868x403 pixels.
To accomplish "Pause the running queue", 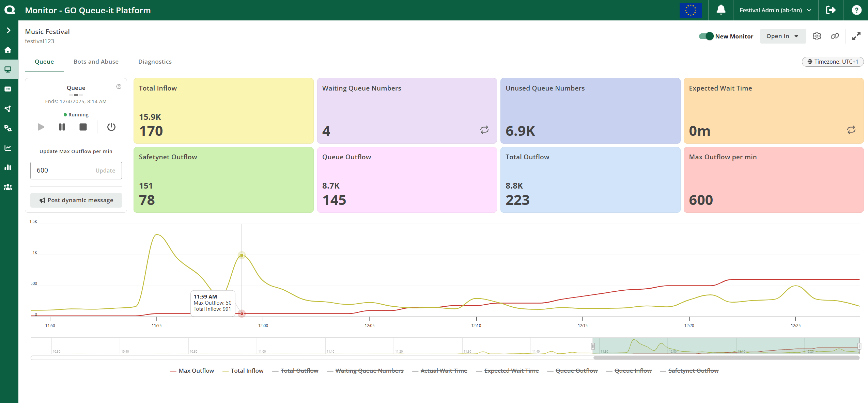I will tap(62, 127).
